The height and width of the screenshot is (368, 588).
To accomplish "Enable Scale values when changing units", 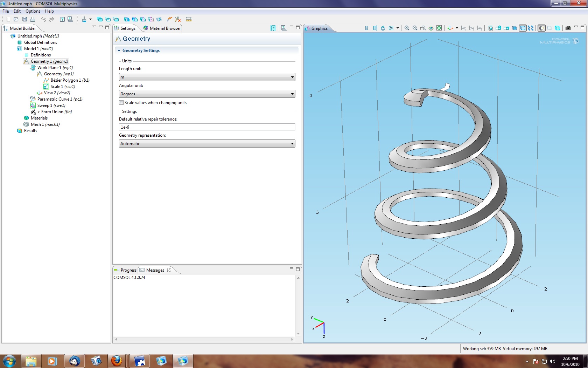I will tap(121, 103).
